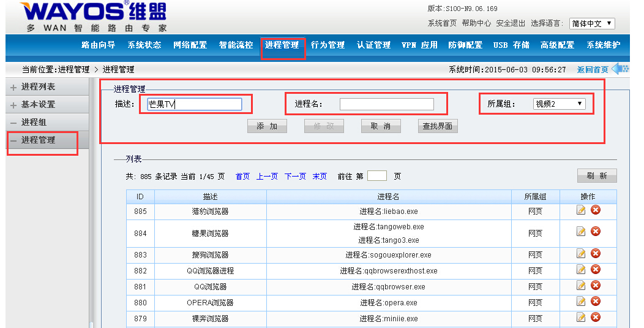The width and height of the screenshot is (644, 328).
Task: Click the 前往 page number field
Action: coord(376,176)
